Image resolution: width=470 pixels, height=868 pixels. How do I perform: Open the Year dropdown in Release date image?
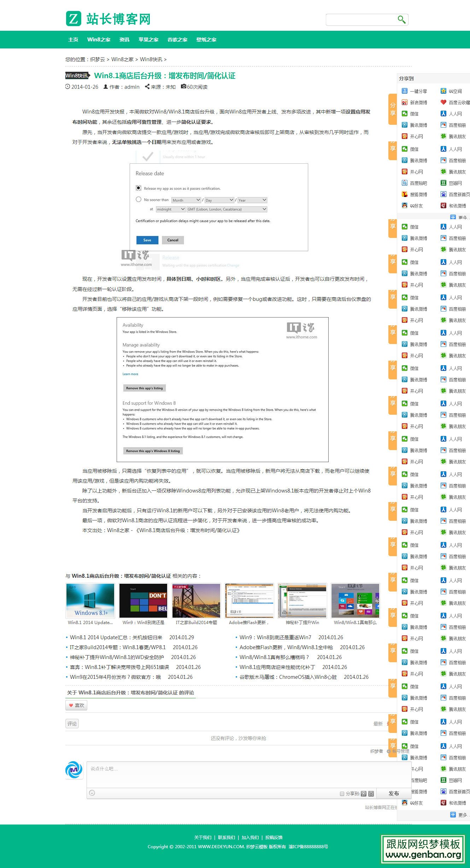(252, 200)
